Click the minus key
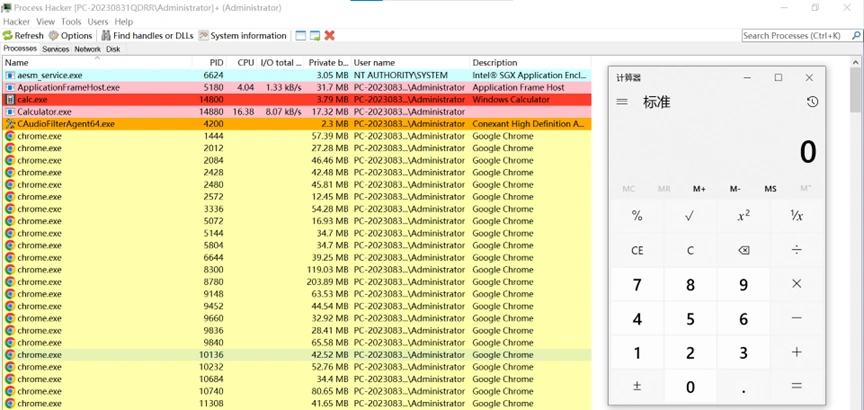The image size is (864, 410). (x=796, y=319)
